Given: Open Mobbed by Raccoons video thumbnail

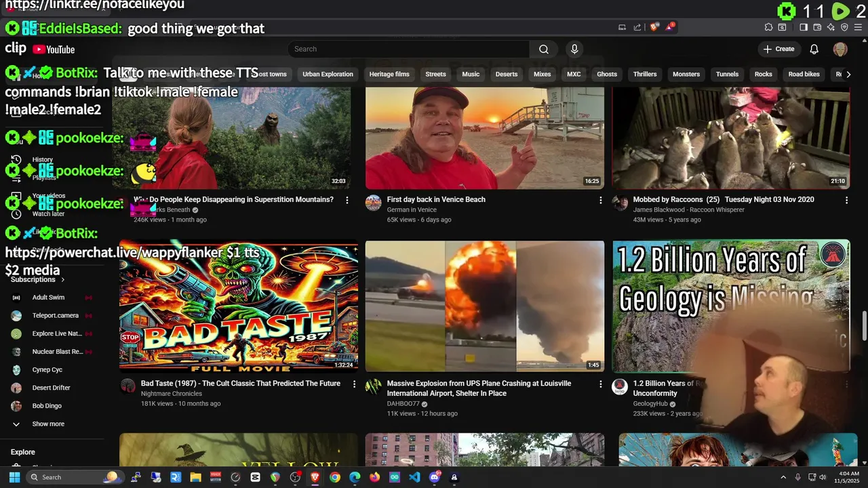Looking at the screenshot, I should [731, 138].
